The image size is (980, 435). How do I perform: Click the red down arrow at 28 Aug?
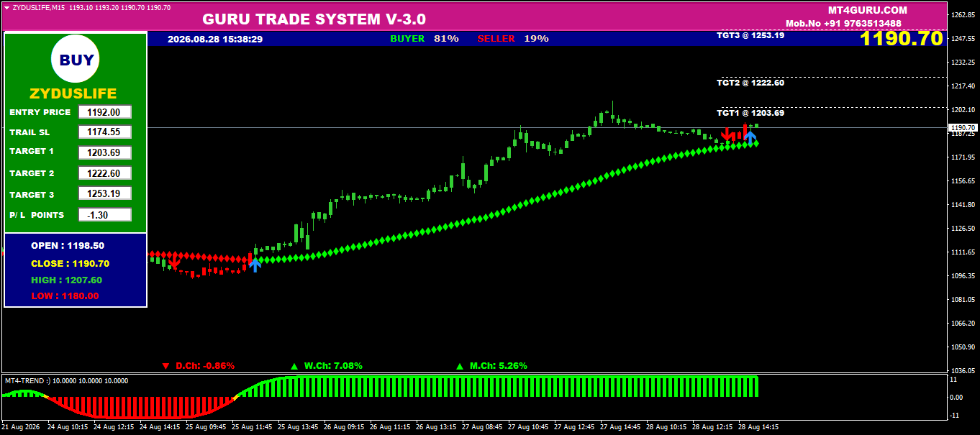pos(728,134)
